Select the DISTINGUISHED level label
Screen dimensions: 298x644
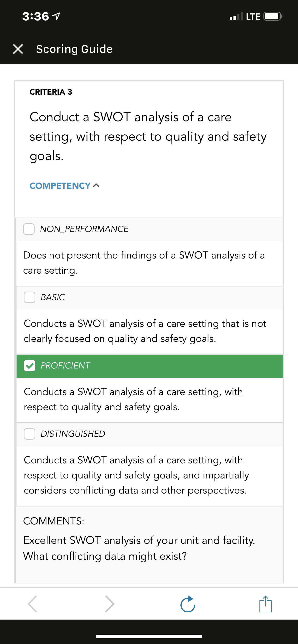(x=73, y=434)
